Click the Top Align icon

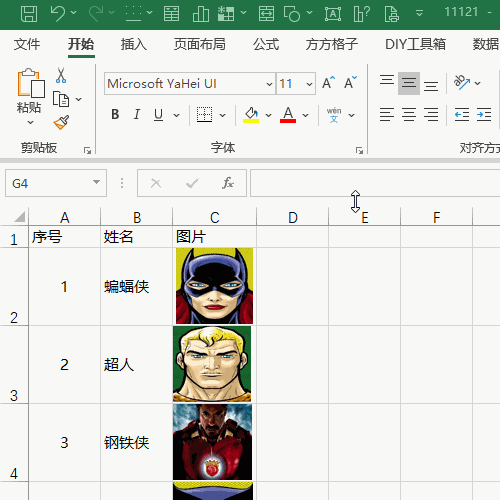[387, 81]
